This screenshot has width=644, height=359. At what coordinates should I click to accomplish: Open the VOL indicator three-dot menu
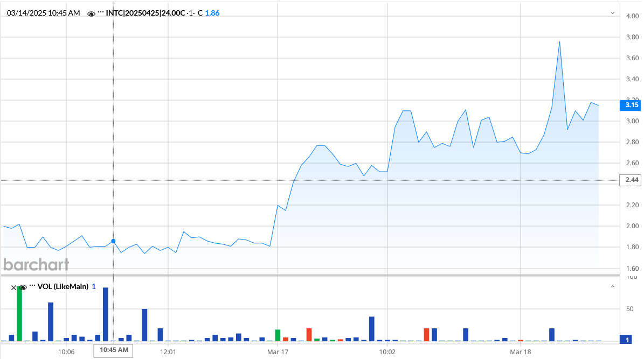[x=32, y=286]
